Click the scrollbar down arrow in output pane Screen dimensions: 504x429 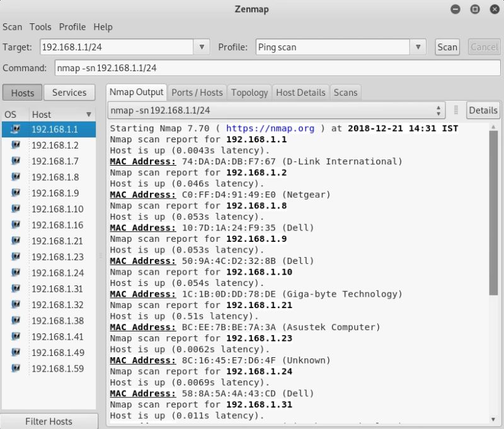pyautogui.click(x=493, y=419)
